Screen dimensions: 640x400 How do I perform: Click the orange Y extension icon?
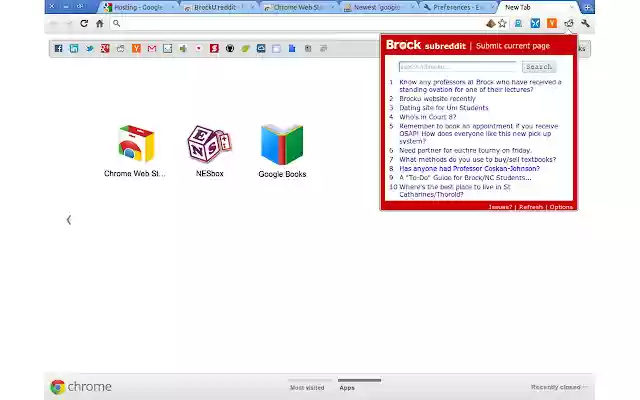552,23
